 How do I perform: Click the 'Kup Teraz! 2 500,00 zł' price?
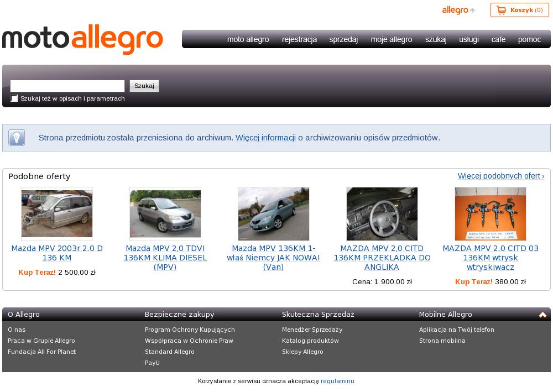click(57, 272)
